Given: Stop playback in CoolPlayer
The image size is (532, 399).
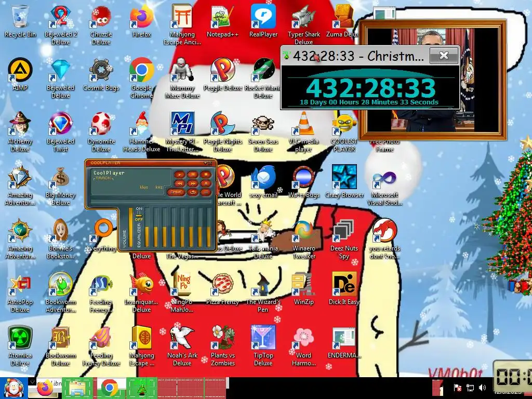Looking at the screenshot, I should 205,175.
